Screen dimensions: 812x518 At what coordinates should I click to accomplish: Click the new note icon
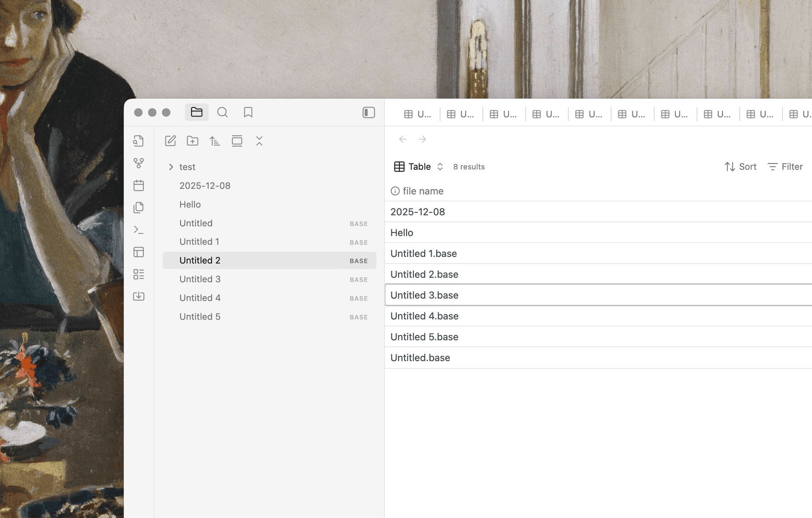pyautogui.click(x=170, y=141)
